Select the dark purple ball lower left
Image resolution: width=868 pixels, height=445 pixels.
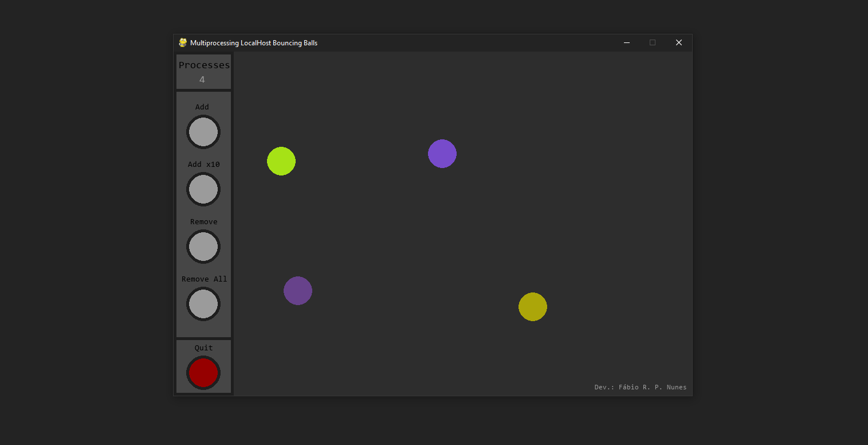click(x=298, y=291)
